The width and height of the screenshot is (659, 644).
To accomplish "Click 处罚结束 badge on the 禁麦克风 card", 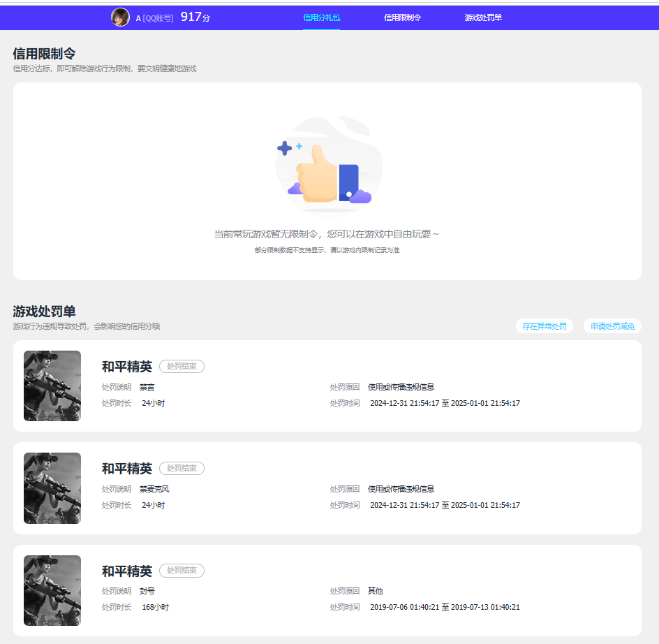I will tap(182, 468).
